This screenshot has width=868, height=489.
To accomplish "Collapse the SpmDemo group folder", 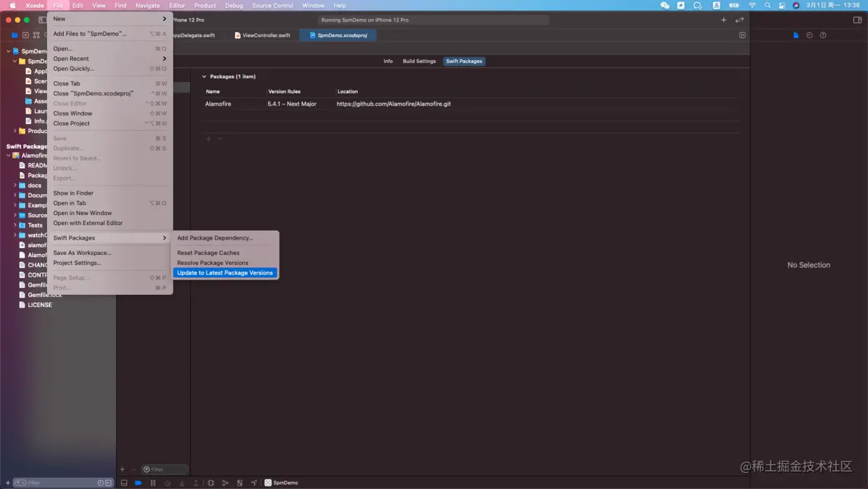I will pos(15,61).
